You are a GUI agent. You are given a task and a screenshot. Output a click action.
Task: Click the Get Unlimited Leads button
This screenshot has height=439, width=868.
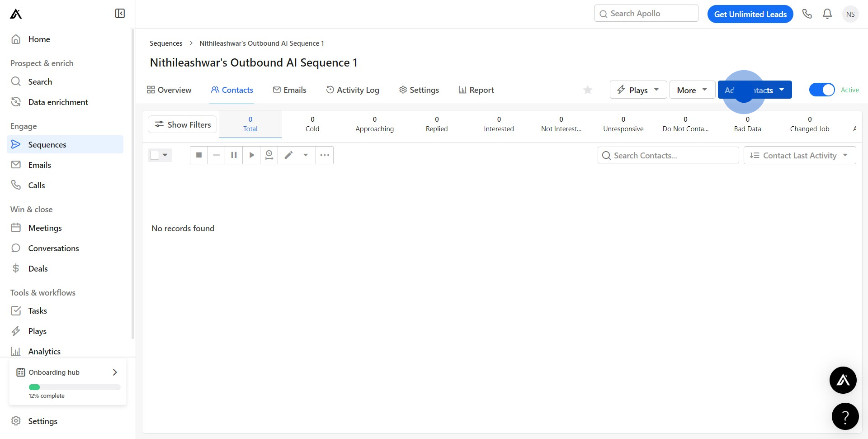click(750, 14)
